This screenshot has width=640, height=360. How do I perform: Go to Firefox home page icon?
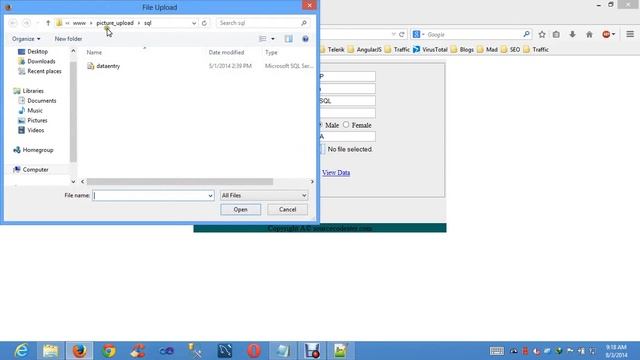click(589, 35)
